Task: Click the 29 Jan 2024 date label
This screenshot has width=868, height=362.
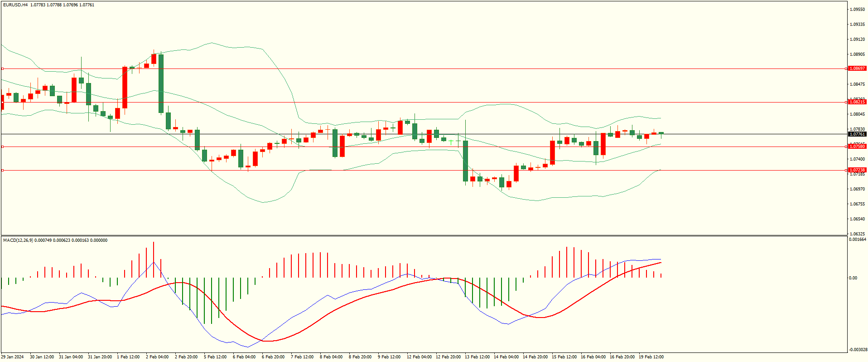Action: [12, 357]
